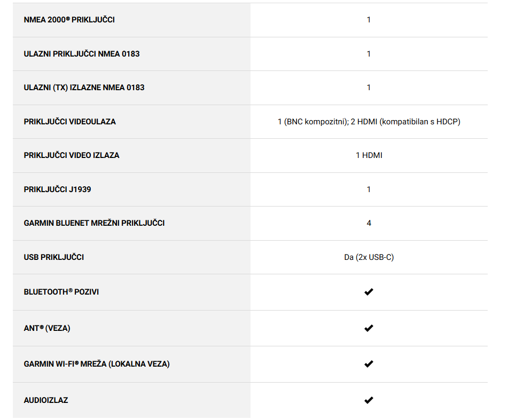Select the NMEA 2000 Priključci label
This screenshot has height=420, width=508.
pyautogui.click(x=69, y=20)
